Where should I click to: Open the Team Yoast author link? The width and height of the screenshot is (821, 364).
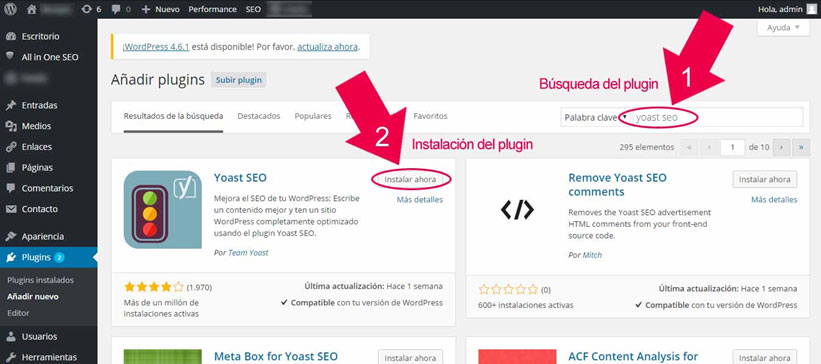pos(248,252)
